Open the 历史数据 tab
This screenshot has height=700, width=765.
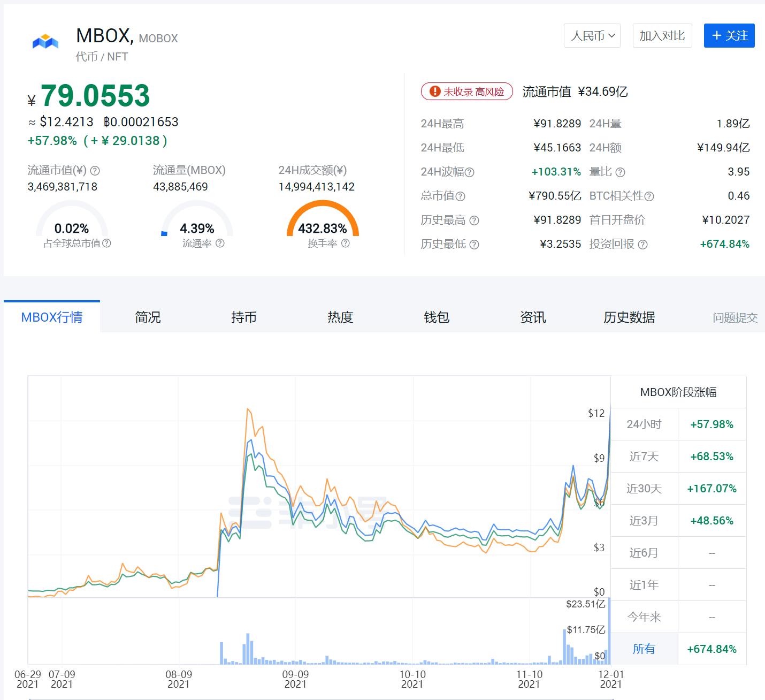tap(629, 317)
